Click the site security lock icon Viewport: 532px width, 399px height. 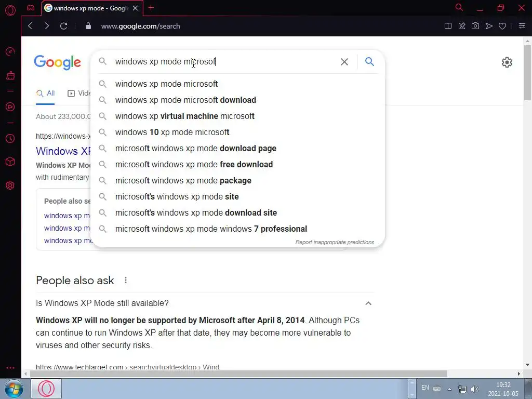pos(88,26)
